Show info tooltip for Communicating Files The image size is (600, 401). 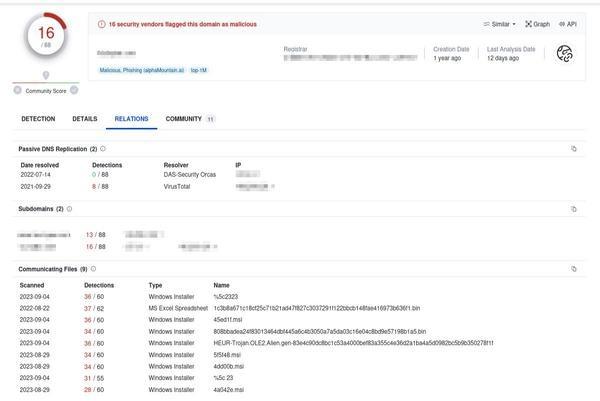click(94, 269)
